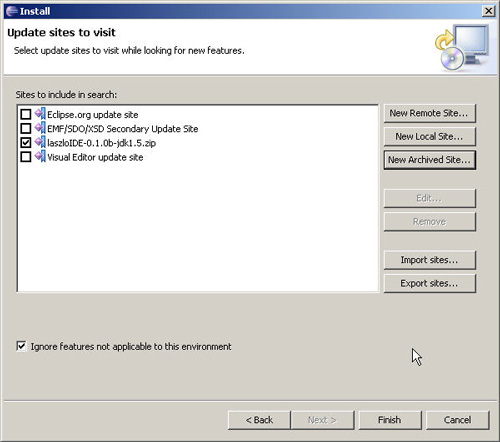Open the New Remote Site dialog
Screen dimensions: 500x442
[429, 113]
